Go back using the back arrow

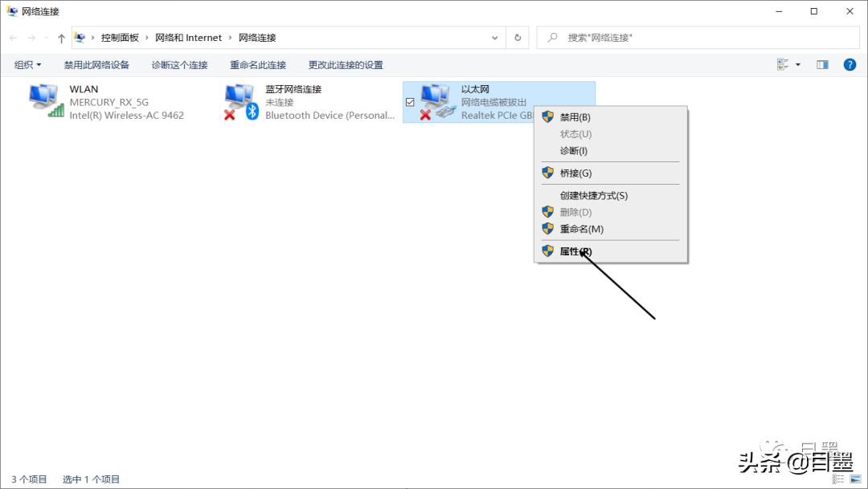13,37
